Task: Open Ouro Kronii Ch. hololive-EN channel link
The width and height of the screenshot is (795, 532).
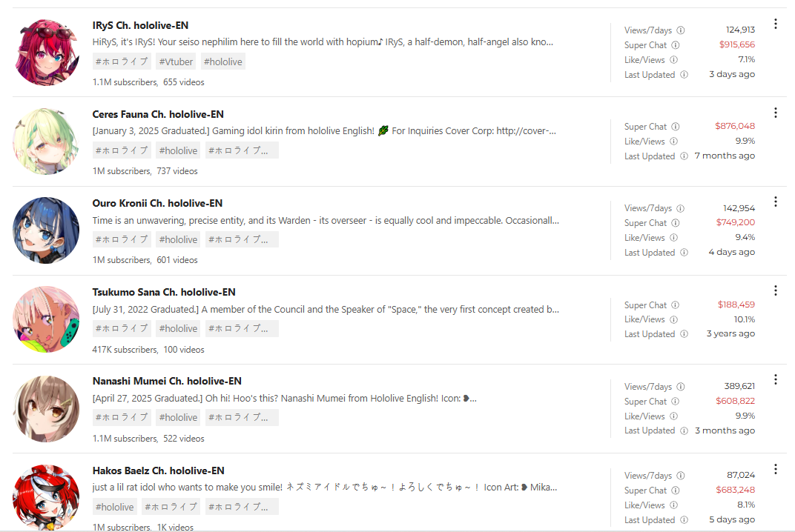Action: [157, 203]
